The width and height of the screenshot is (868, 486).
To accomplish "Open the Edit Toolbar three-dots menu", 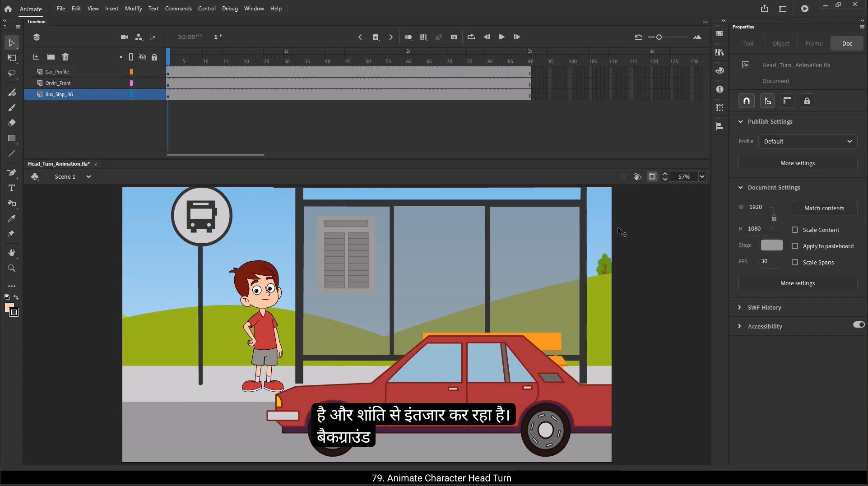I will 12,286.
